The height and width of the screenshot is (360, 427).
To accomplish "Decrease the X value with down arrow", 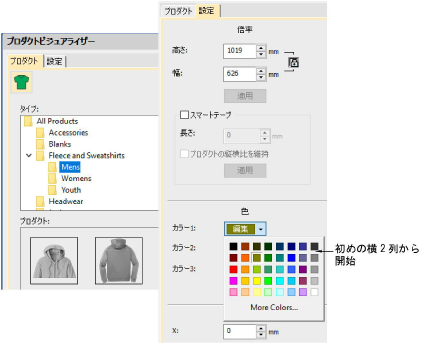I will click(261, 335).
